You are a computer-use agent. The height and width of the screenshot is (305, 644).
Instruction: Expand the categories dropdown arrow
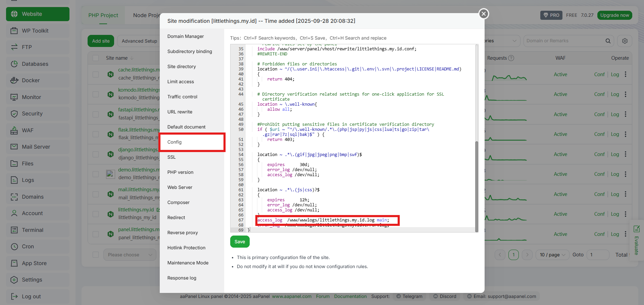pos(514,41)
